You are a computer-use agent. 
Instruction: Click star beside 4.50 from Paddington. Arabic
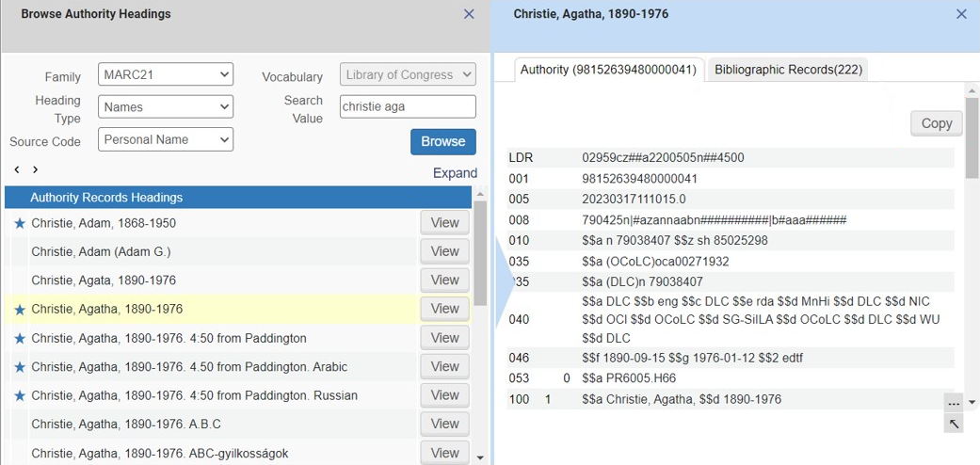[x=20, y=367]
